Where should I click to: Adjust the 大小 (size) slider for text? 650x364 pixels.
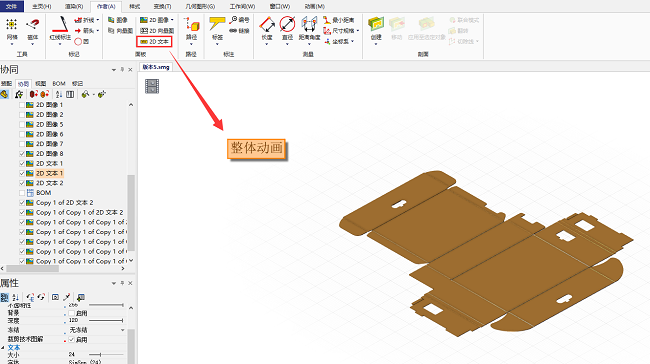(x=106, y=354)
